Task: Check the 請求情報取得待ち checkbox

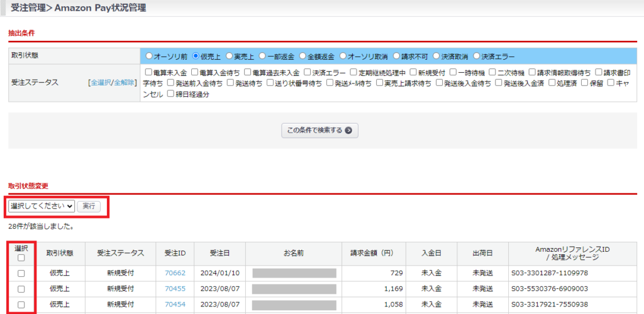Action: tap(532, 73)
